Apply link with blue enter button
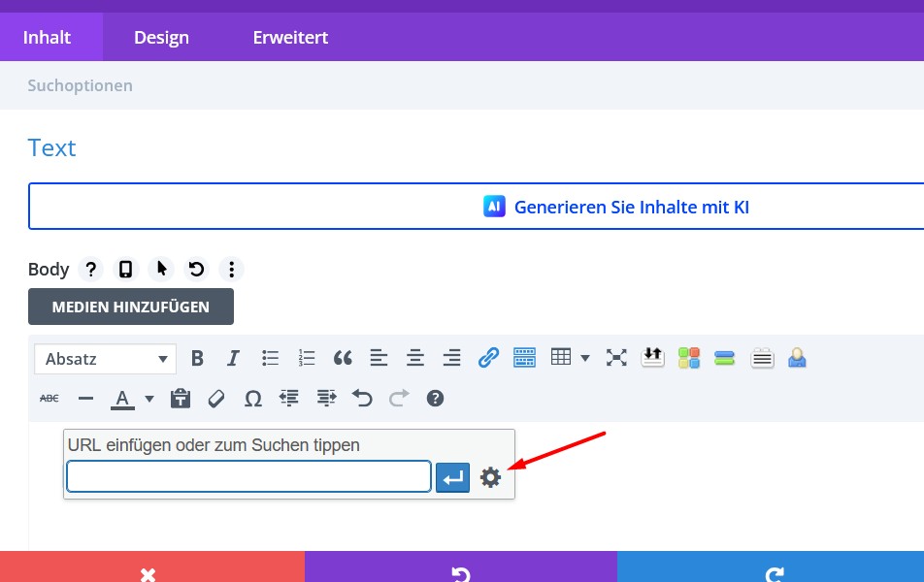This screenshot has height=582, width=924. pos(452,477)
